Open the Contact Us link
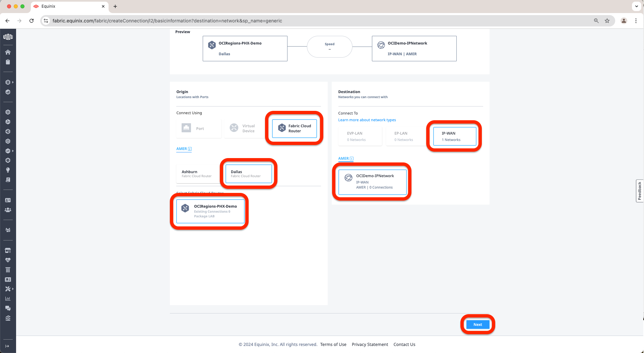The width and height of the screenshot is (644, 353). click(x=404, y=344)
